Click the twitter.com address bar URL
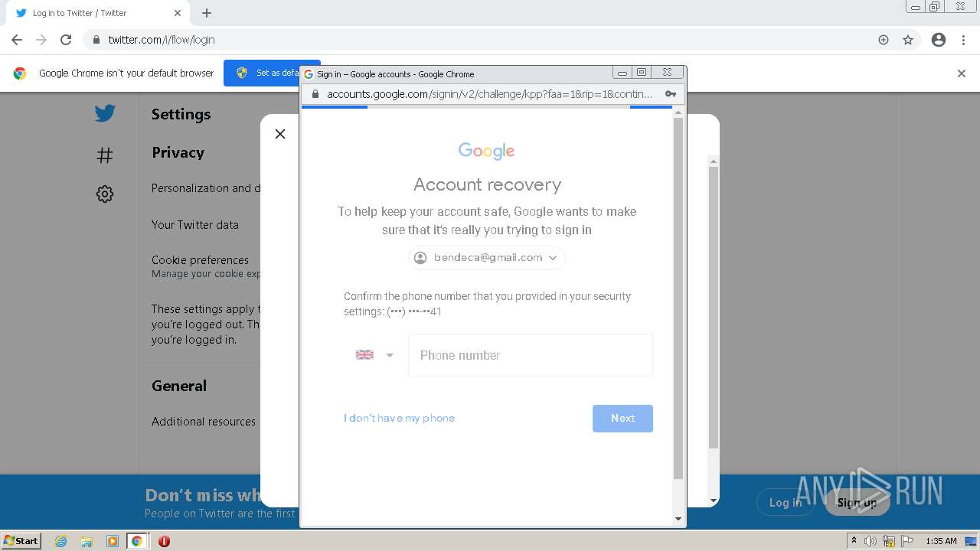 click(x=162, y=40)
